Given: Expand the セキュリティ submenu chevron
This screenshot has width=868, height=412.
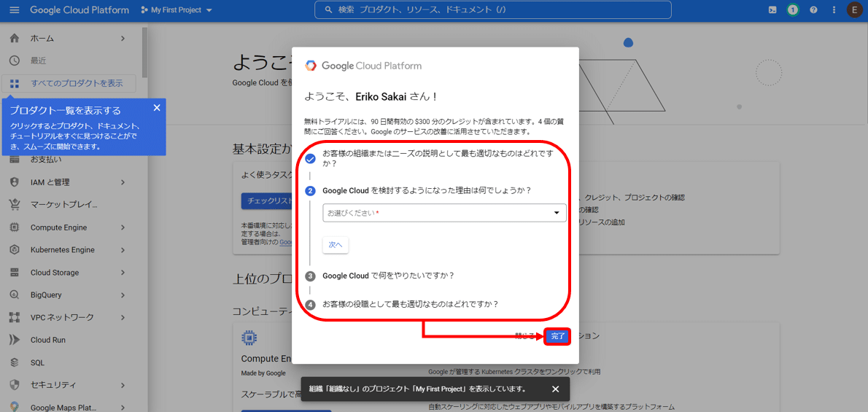Looking at the screenshot, I should 123,385.
